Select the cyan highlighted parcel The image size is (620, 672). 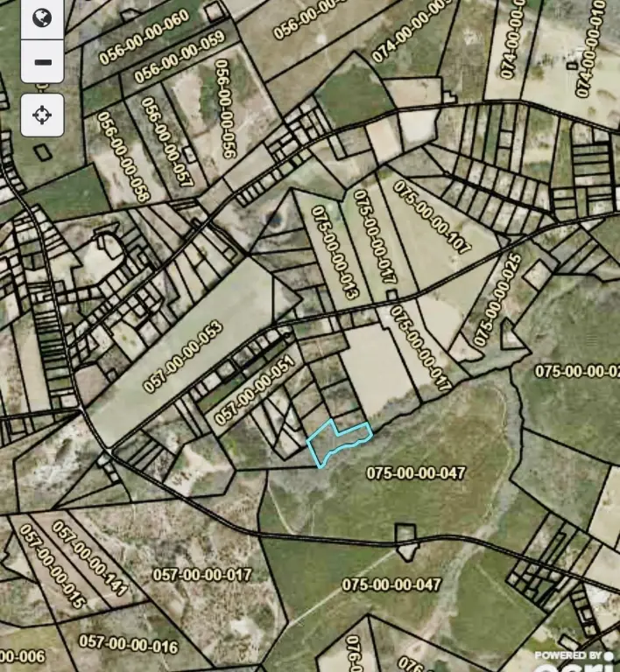click(x=338, y=443)
